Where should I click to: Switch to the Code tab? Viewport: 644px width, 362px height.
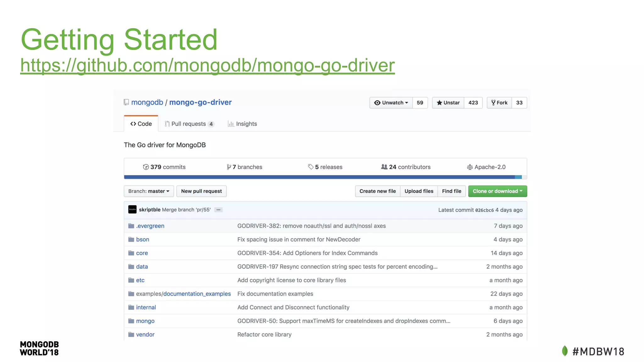[141, 124]
